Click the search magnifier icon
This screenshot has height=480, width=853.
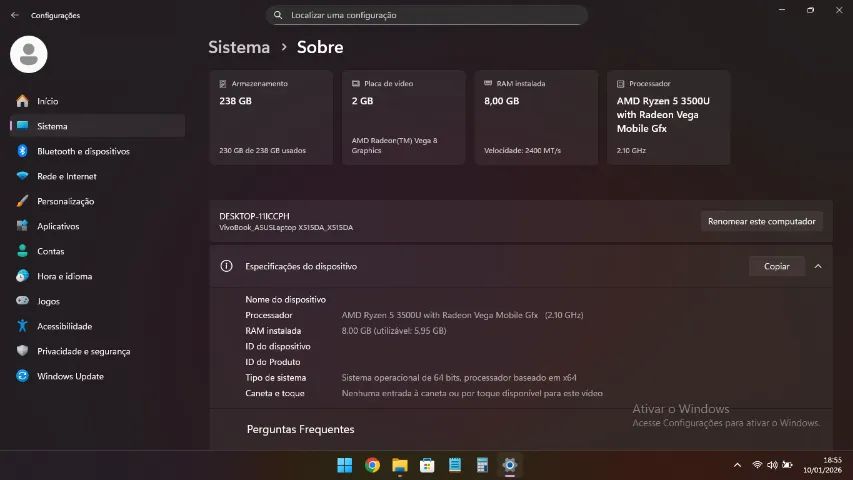[278, 15]
